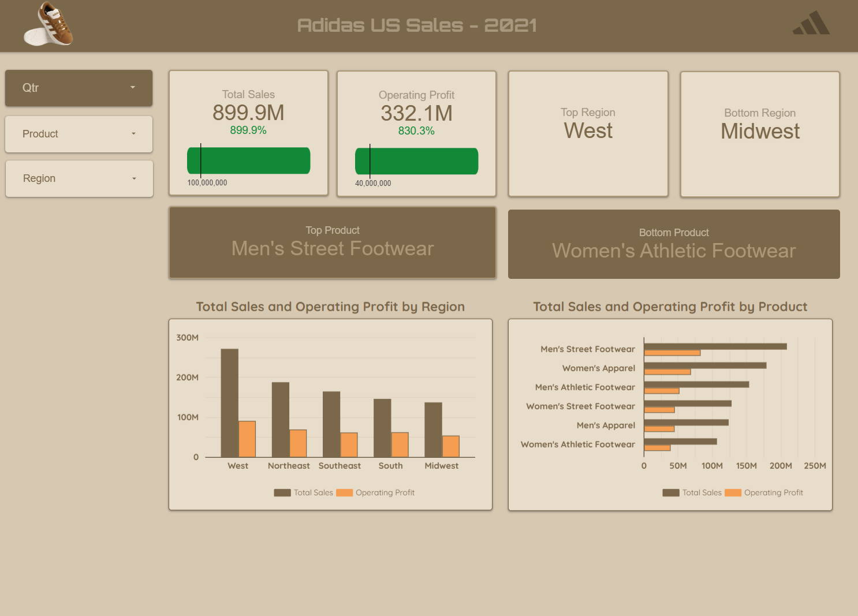This screenshot has width=858, height=616.
Task: Open the Qtr dropdown filter
Action: pos(79,88)
